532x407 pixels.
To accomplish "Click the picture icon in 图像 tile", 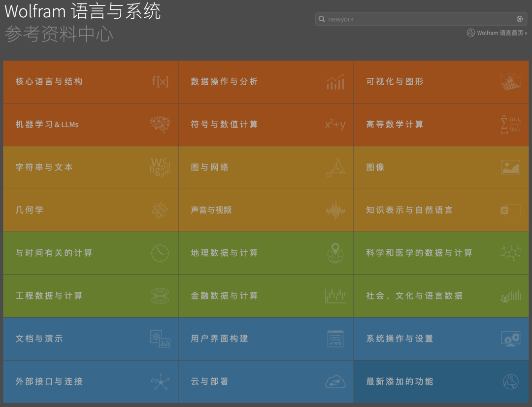I will (511, 168).
